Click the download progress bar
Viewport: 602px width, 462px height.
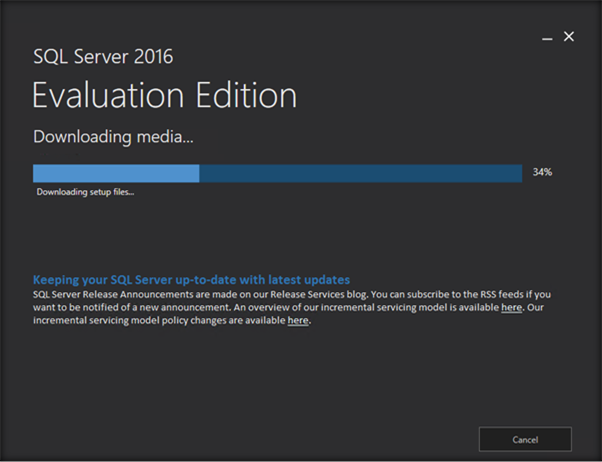coord(278,173)
